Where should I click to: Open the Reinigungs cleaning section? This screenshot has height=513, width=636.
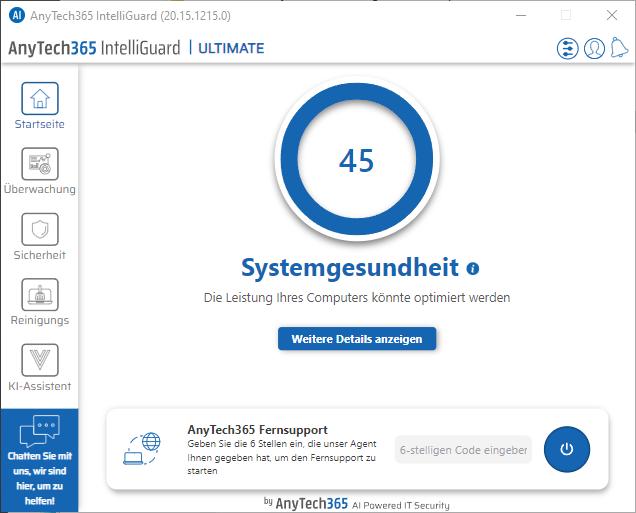(x=40, y=295)
